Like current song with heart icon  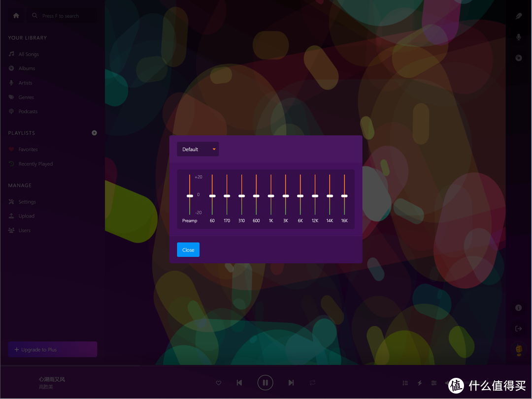(x=219, y=383)
